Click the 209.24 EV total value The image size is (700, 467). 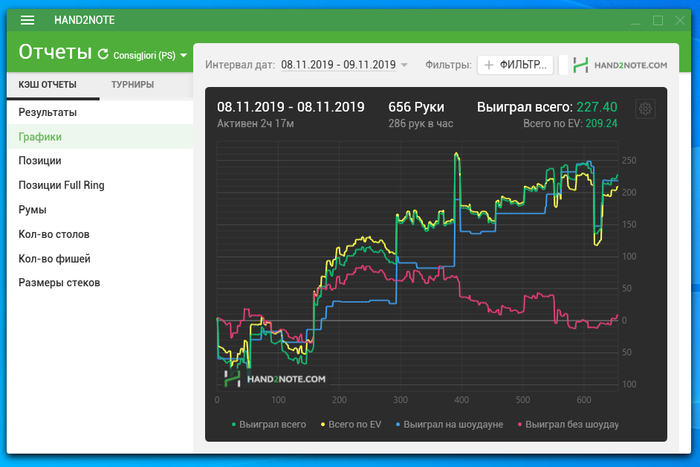pos(601,123)
